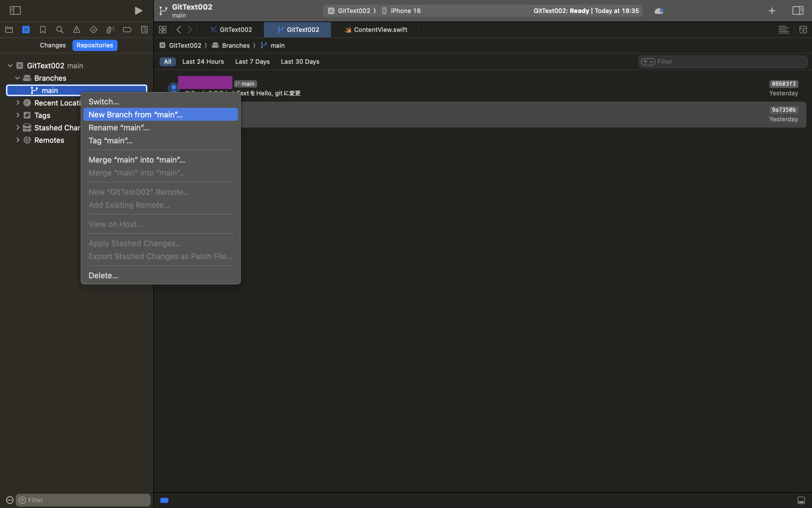The width and height of the screenshot is (812, 508).
Task: Select the Source Control navigator icon
Action: [x=26, y=30]
